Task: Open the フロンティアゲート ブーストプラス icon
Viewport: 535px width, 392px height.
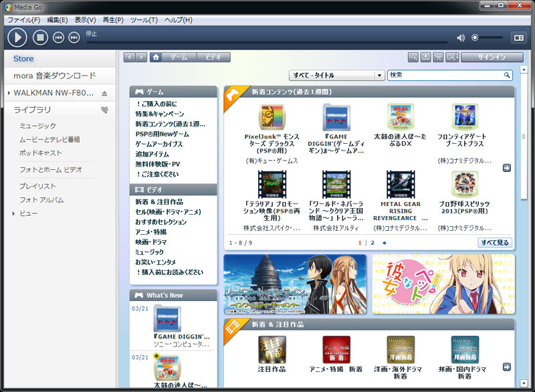Action: (x=465, y=117)
